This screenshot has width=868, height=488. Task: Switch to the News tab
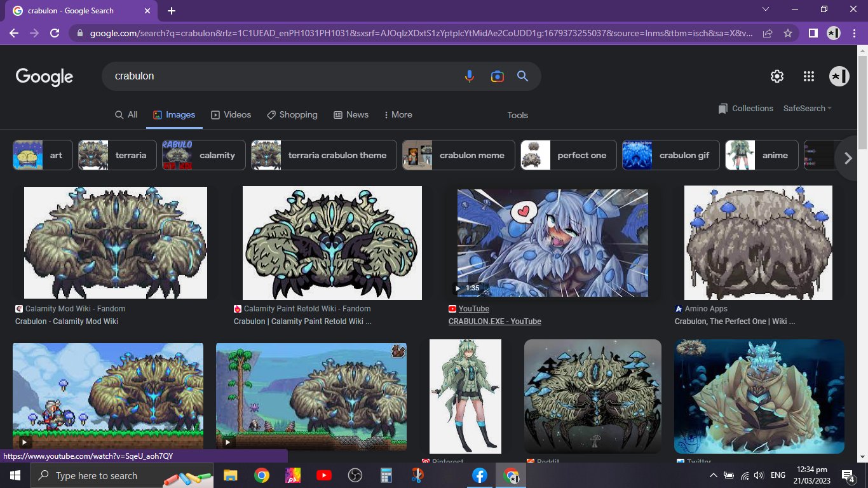tap(351, 115)
